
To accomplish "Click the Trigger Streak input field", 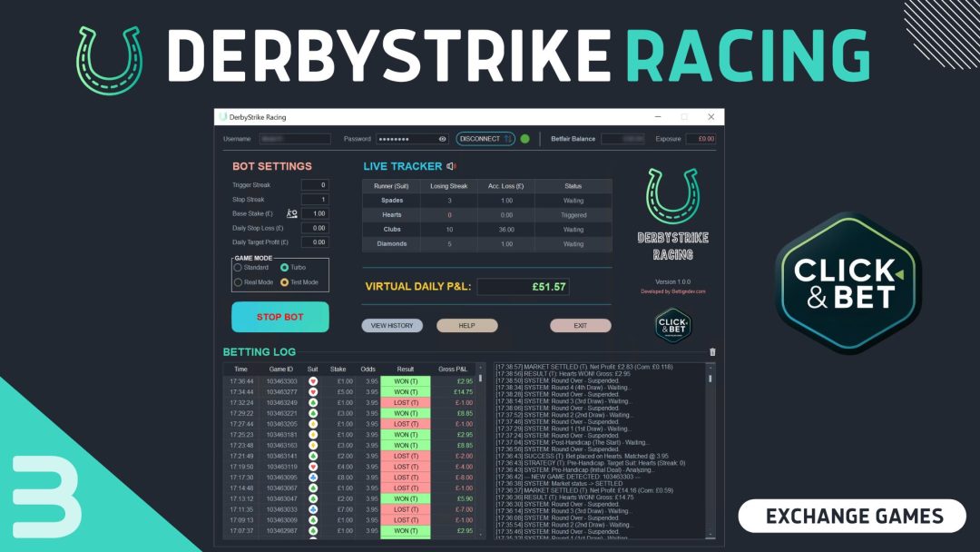I will click(x=315, y=185).
